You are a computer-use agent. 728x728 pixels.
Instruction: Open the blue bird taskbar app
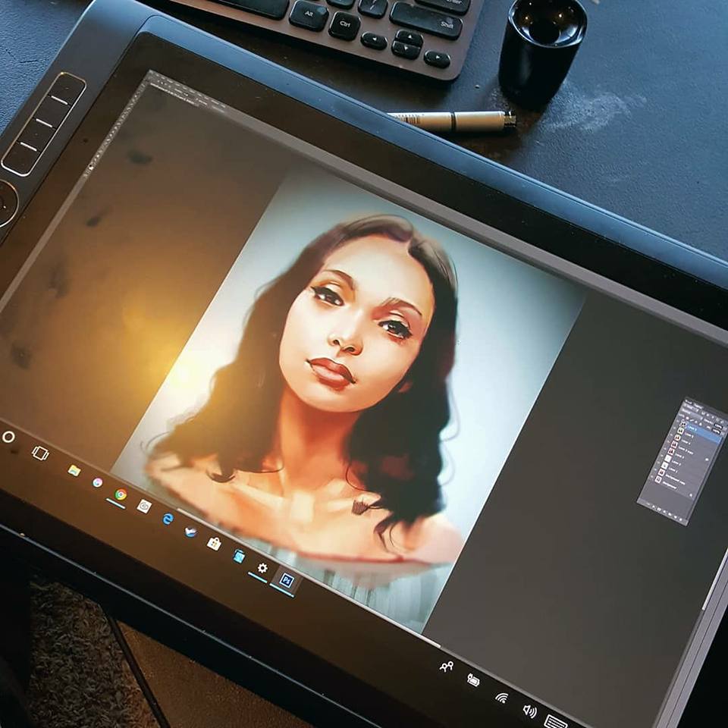pos(190,532)
